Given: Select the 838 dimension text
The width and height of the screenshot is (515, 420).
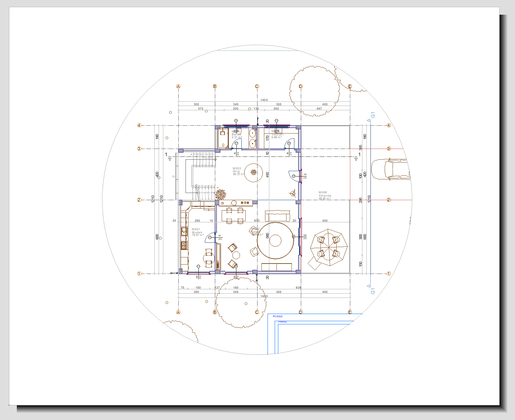Looking at the screenshot, I should click(298, 288).
